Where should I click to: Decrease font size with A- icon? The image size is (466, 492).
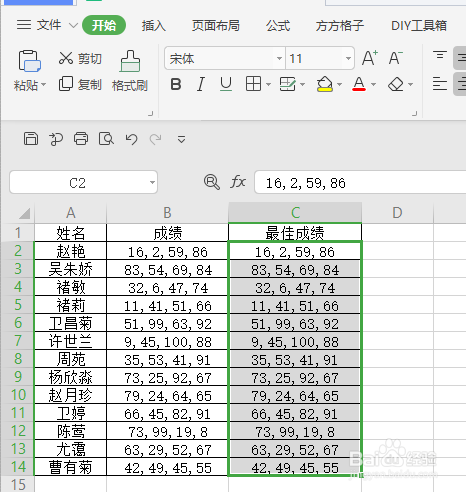396,58
